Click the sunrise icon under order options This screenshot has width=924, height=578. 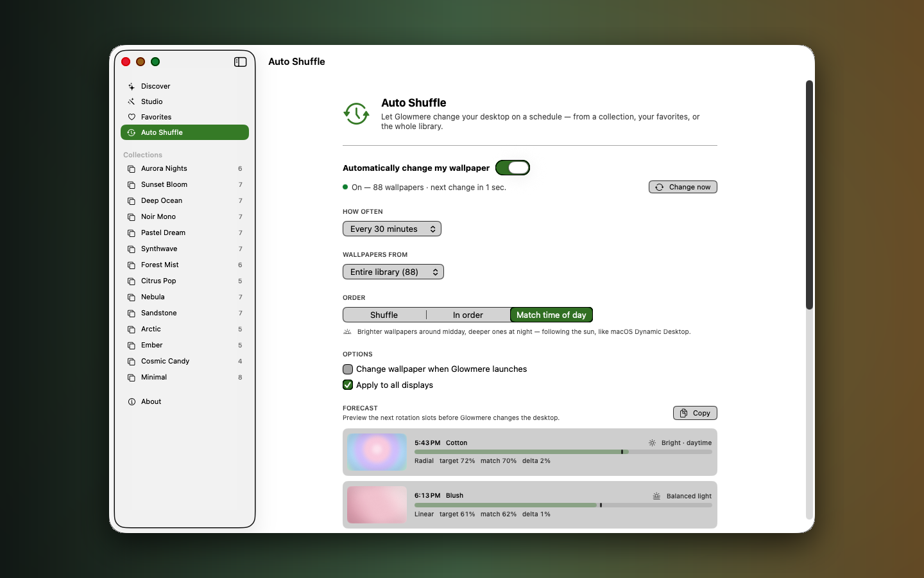click(347, 332)
